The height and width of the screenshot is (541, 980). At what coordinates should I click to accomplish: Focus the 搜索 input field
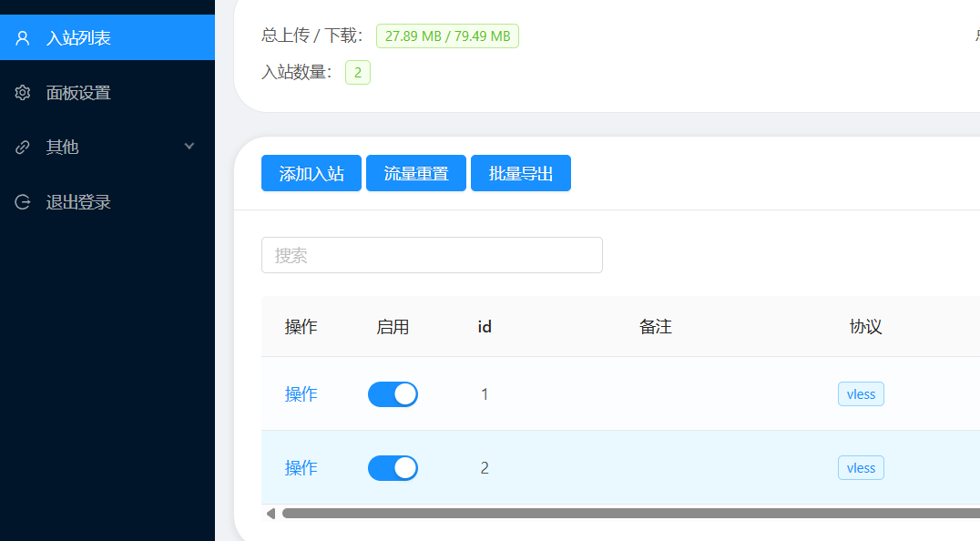[432, 255]
